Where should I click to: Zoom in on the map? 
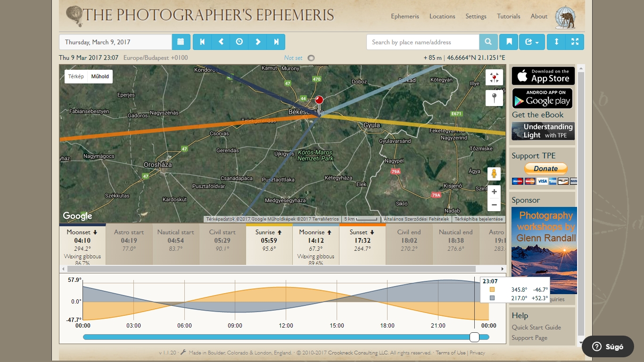(x=494, y=192)
